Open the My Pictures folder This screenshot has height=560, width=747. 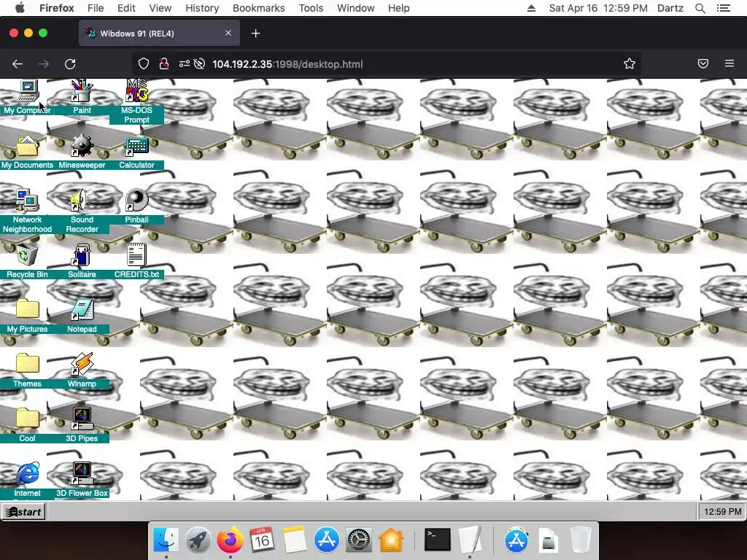27,310
